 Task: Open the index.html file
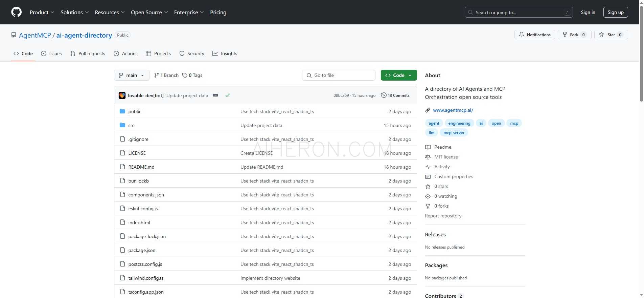(x=139, y=222)
